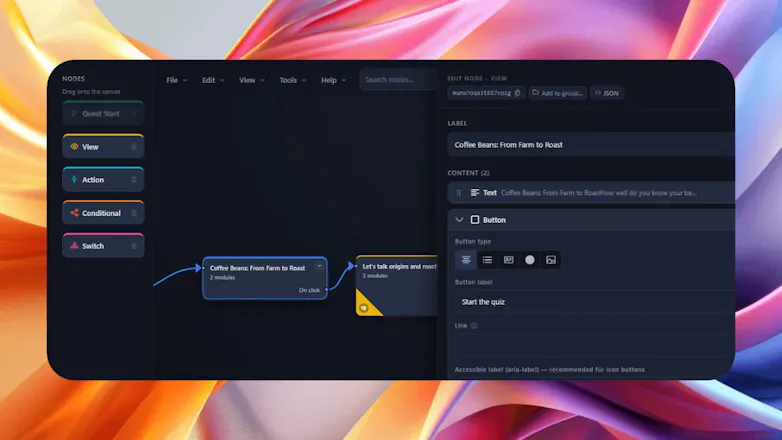This screenshot has height=440, width=782.
Task: Click the Label field Coffee Beans: From Farm to Roast
Action: pyautogui.click(x=591, y=145)
